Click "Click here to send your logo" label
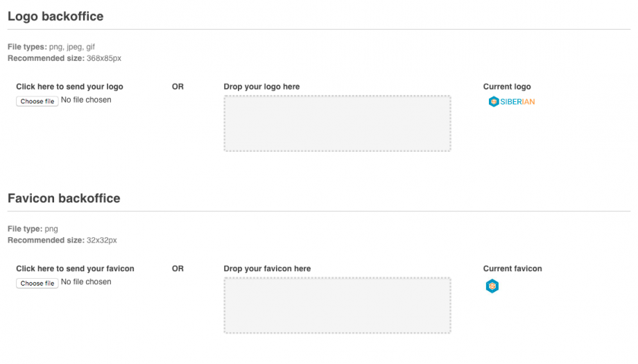The width and height of the screenshot is (638, 364). tap(69, 87)
